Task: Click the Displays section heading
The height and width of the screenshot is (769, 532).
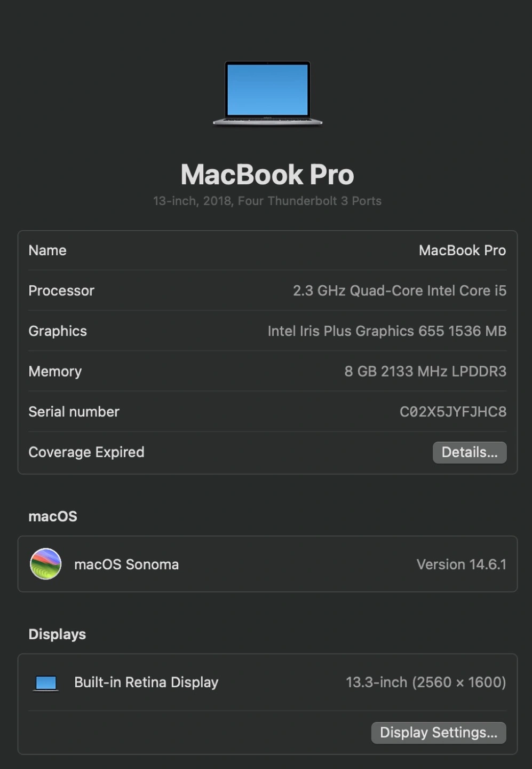Action: 57,634
